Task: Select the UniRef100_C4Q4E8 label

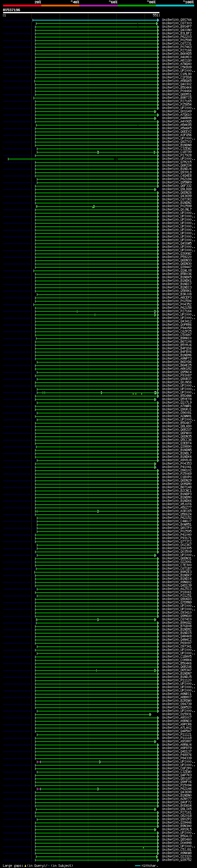Action: (x=176, y=176)
